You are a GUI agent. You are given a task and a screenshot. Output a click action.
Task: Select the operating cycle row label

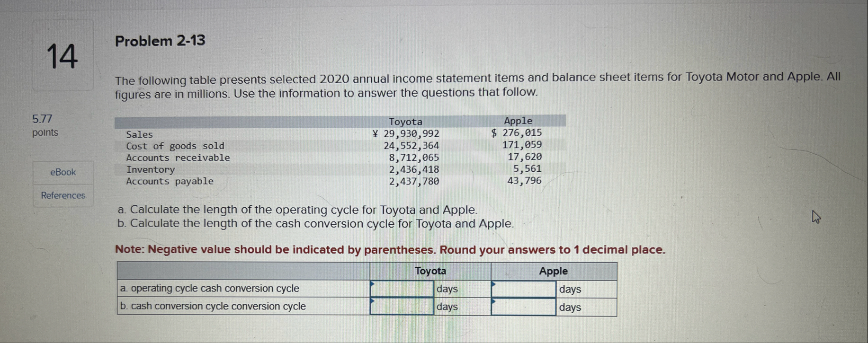coord(209,288)
